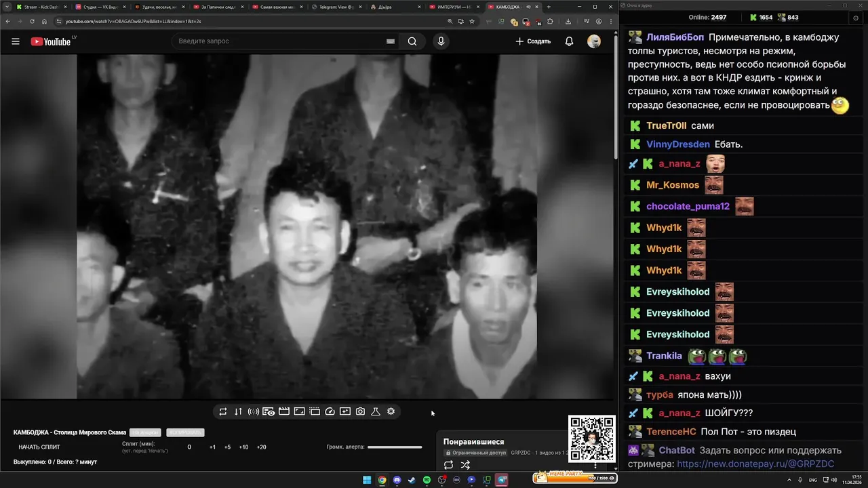Image resolution: width=868 pixels, height=488 pixels.
Task: Add +1 minute to split
Action: (x=212, y=447)
